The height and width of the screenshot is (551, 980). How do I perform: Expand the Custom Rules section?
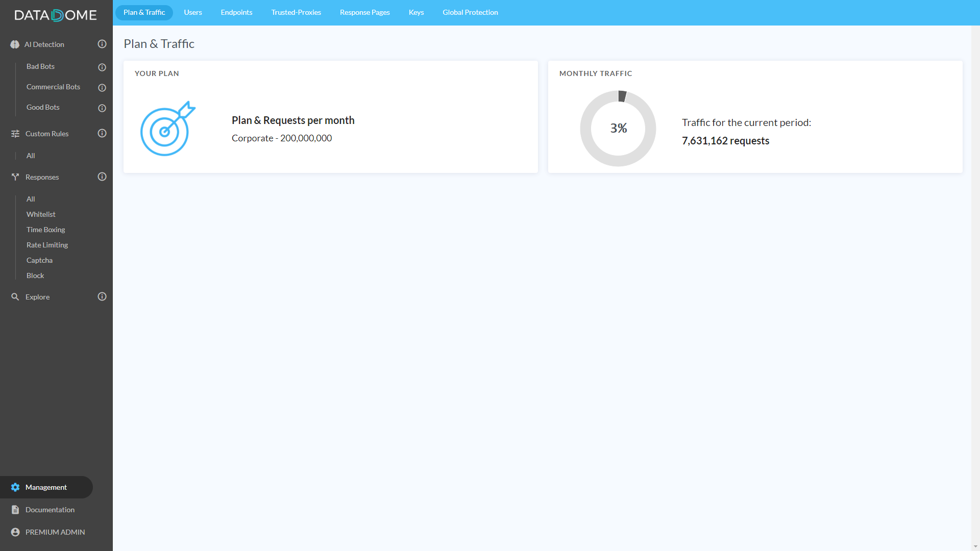pos(47,134)
